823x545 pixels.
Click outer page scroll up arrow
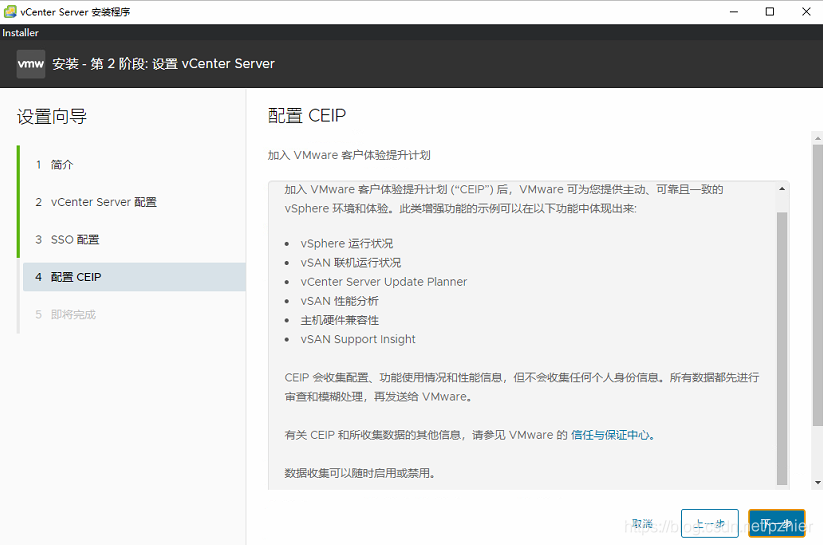coord(818,139)
